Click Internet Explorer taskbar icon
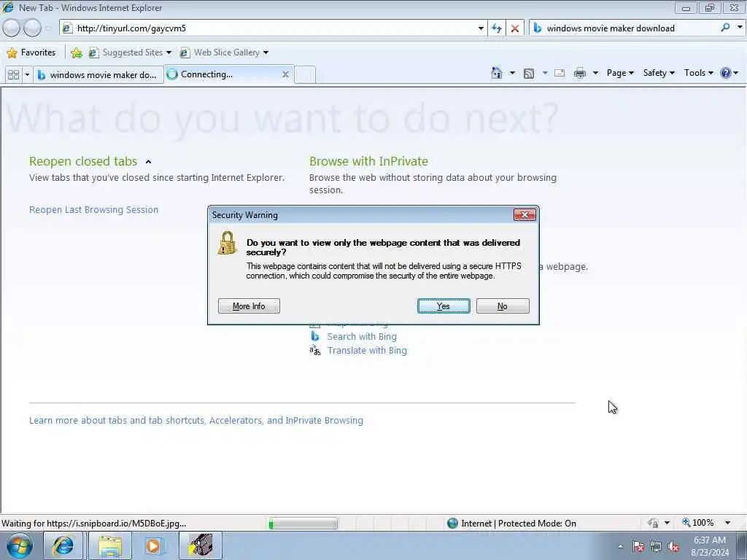Screen dimensions: 747x560 coord(63,545)
